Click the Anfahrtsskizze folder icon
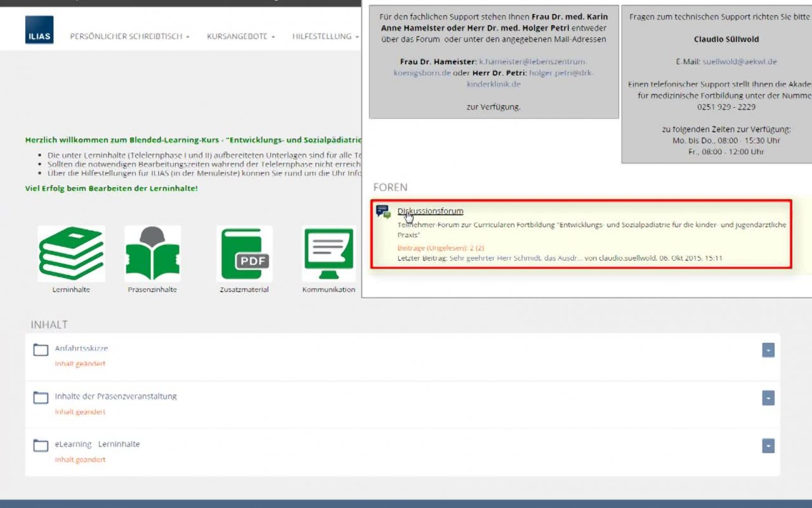Screen dimensions: 812x508 coord(41,349)
